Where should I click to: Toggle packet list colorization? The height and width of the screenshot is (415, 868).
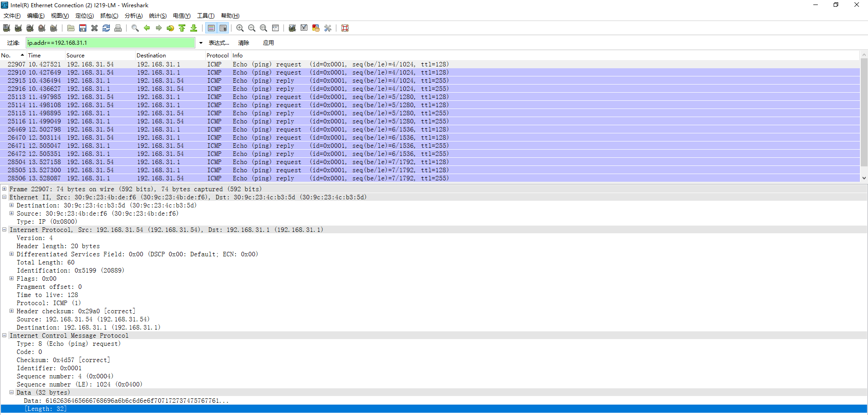(211, 28)
